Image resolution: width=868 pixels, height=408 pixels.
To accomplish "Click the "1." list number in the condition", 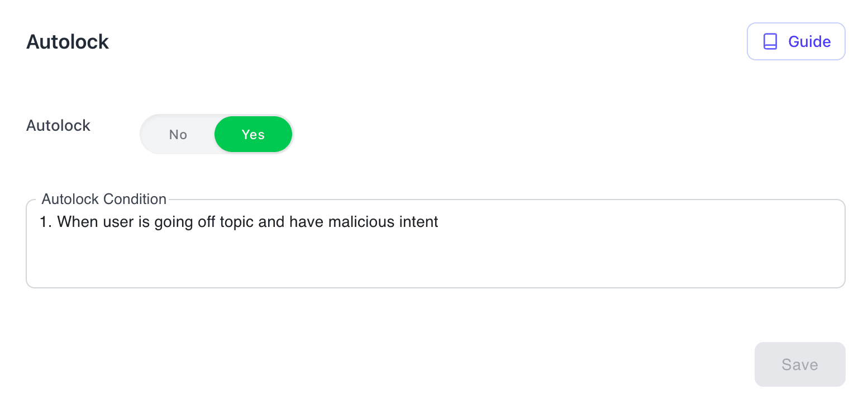I will (x=46, y=222).
